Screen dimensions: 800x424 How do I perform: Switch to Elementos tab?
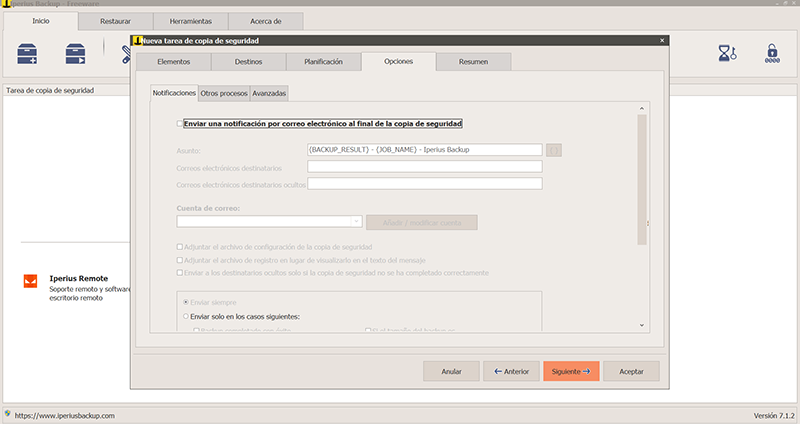coord(173,62)
